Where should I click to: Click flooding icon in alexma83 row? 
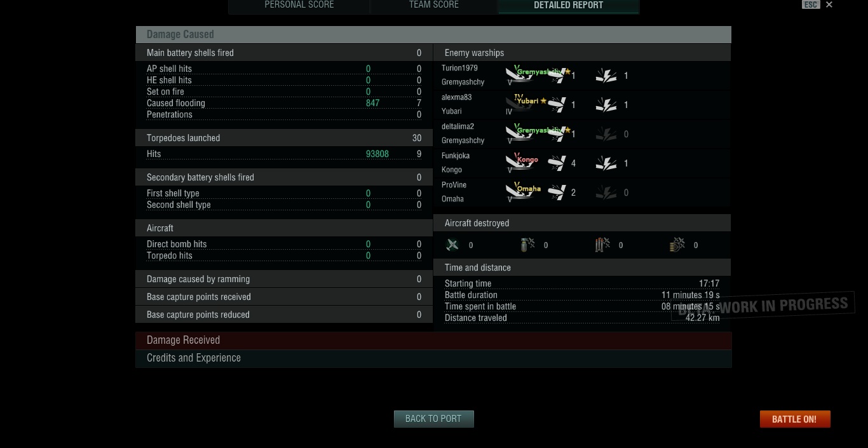coord(606,105)
